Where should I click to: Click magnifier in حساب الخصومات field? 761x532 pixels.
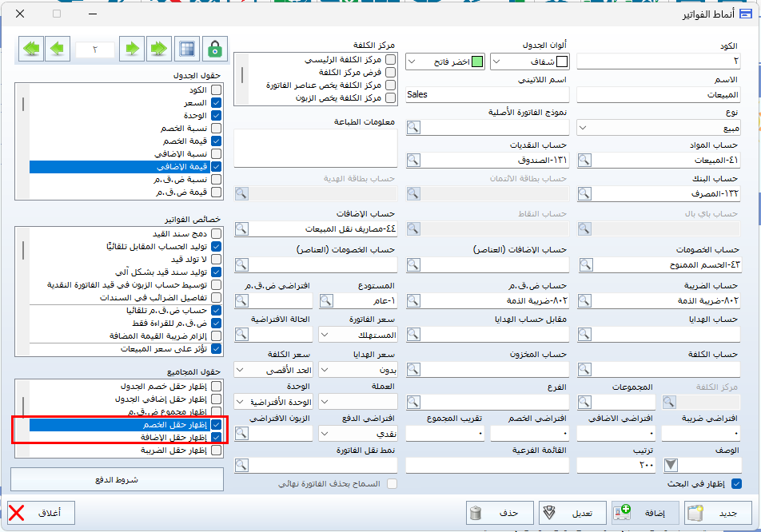click(586, 264)
